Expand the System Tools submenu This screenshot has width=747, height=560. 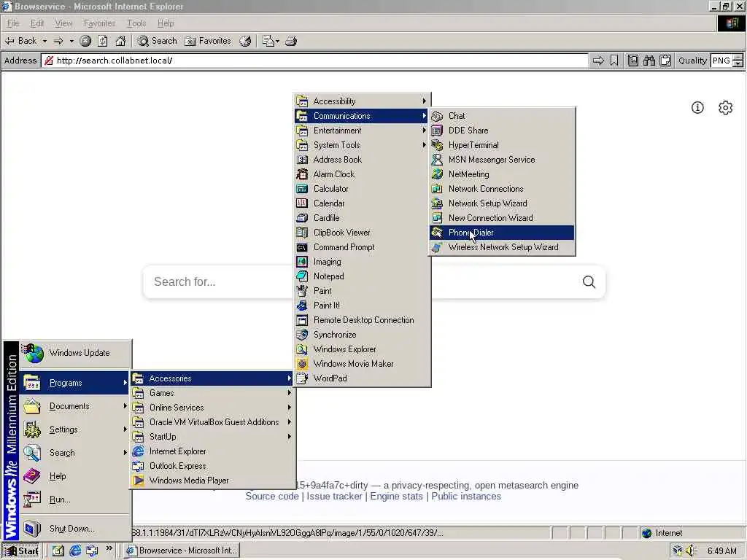(362, 145)
